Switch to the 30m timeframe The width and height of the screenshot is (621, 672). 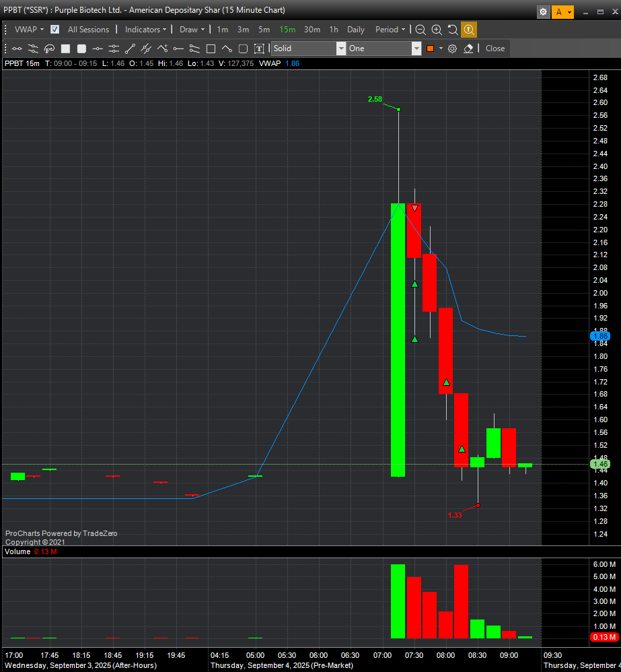click(x=312, y=30)
